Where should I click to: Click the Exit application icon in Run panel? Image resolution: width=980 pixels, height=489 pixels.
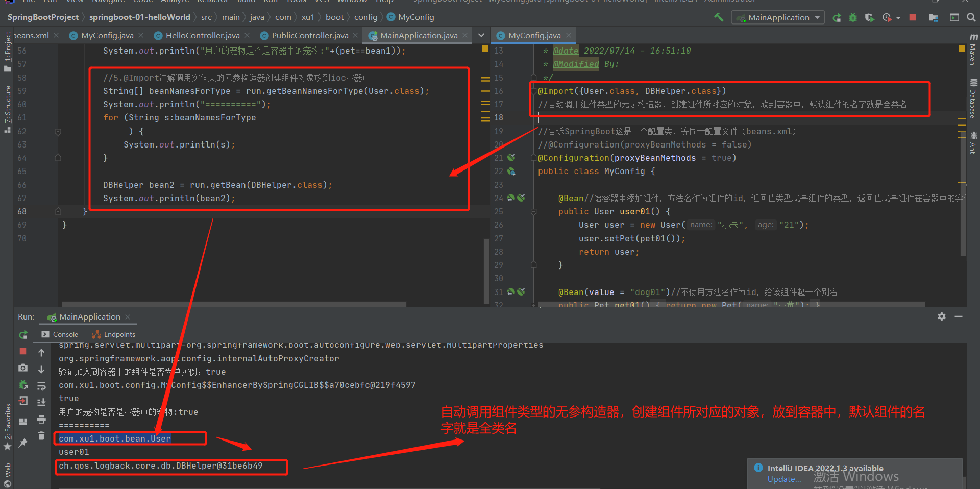(x=23, y=401)
